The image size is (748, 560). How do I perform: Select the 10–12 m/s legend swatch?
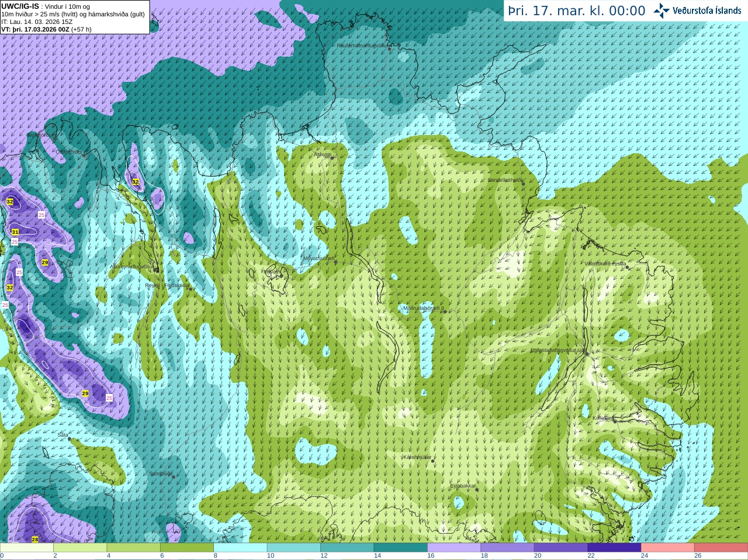coord(294,548)
